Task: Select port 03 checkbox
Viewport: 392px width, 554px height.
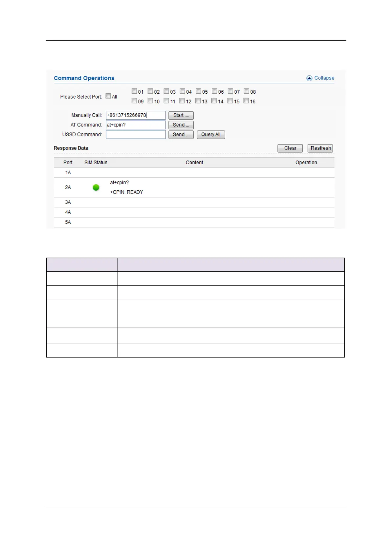Action: (166, 91)
